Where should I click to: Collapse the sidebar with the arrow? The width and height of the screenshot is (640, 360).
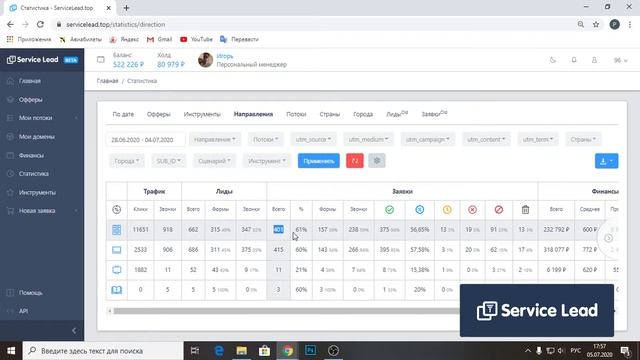tap(74, 331)
